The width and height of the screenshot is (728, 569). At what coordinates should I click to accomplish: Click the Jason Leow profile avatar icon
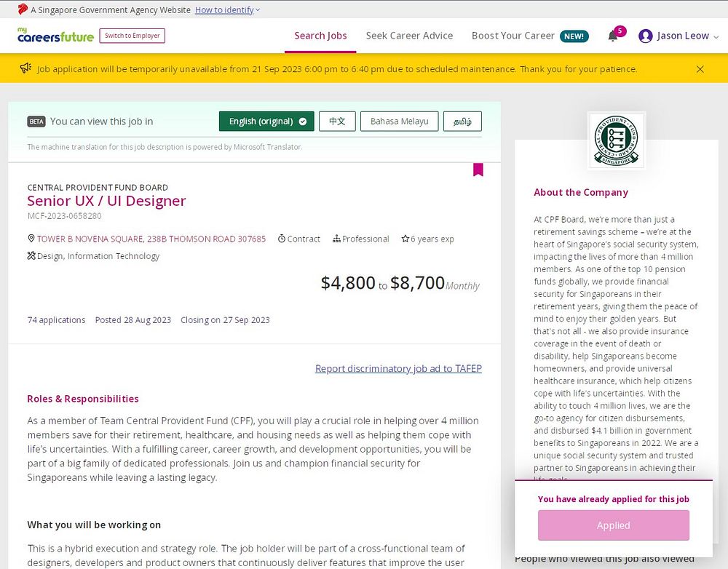click(x=645, y=36)
